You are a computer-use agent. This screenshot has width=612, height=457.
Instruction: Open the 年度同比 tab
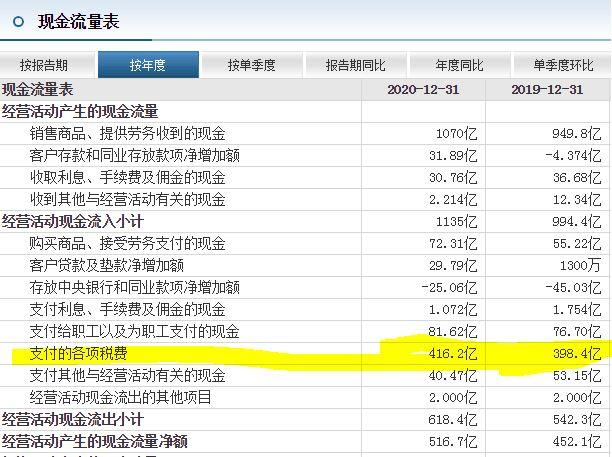459,65
